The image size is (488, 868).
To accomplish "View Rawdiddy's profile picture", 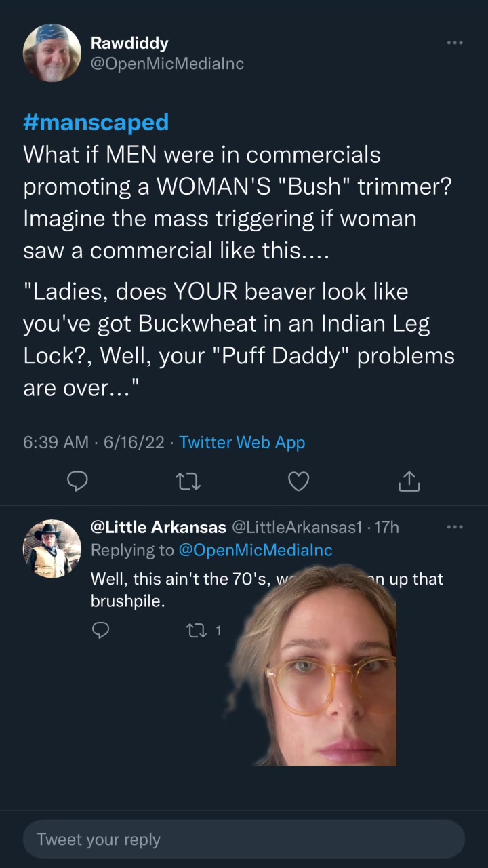I will click(52, 53).
